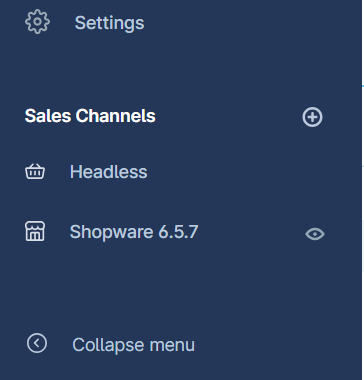Click the Settings gear icon
Viewport: 364px width, 380px height.
point(37,22)
